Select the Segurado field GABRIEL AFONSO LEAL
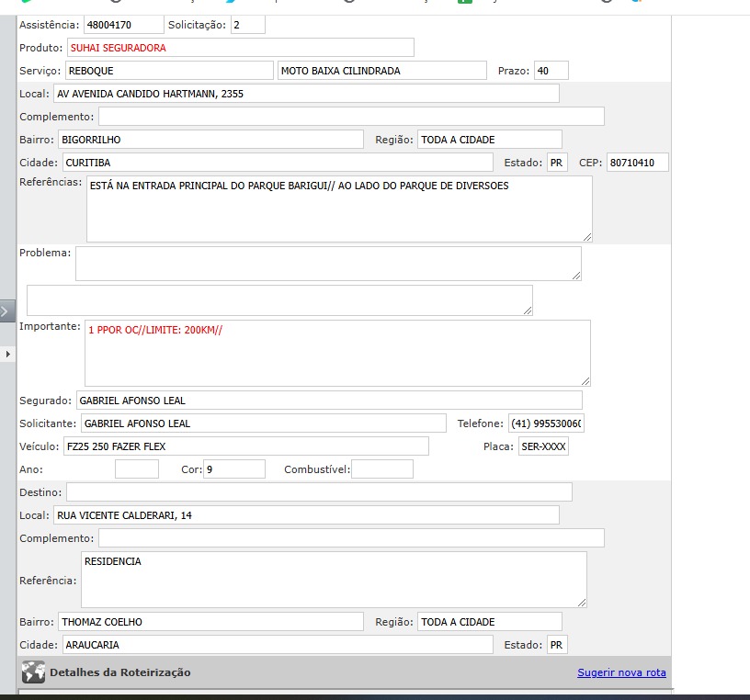 [x=330, y=401]
